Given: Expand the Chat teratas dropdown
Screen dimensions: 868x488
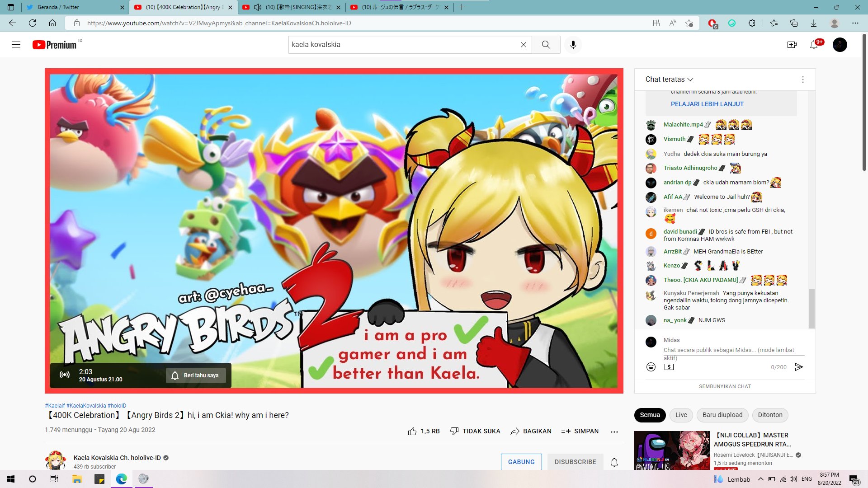Looking at the screenshot, I should [x=669, y=79].
